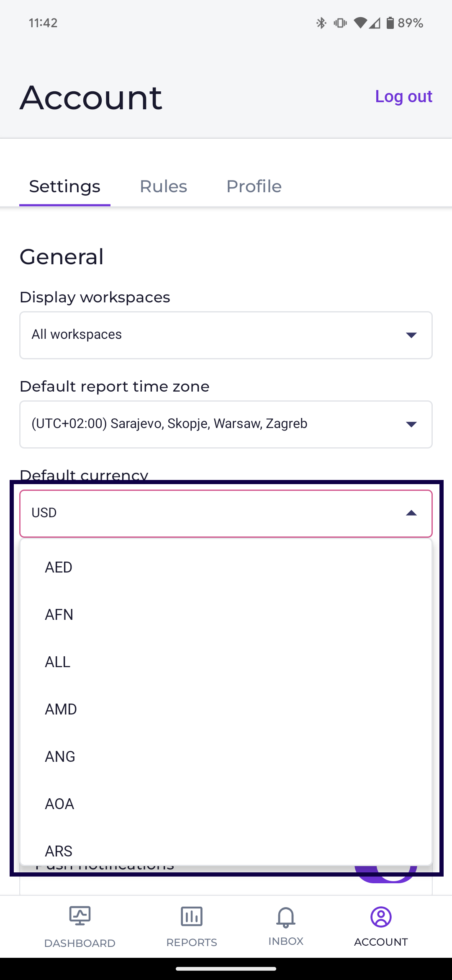Viewport: 452px width, 980px height.
Task: Tap the Bluetooth status icon
Action: pyautogui.click(x=321, y=23)
